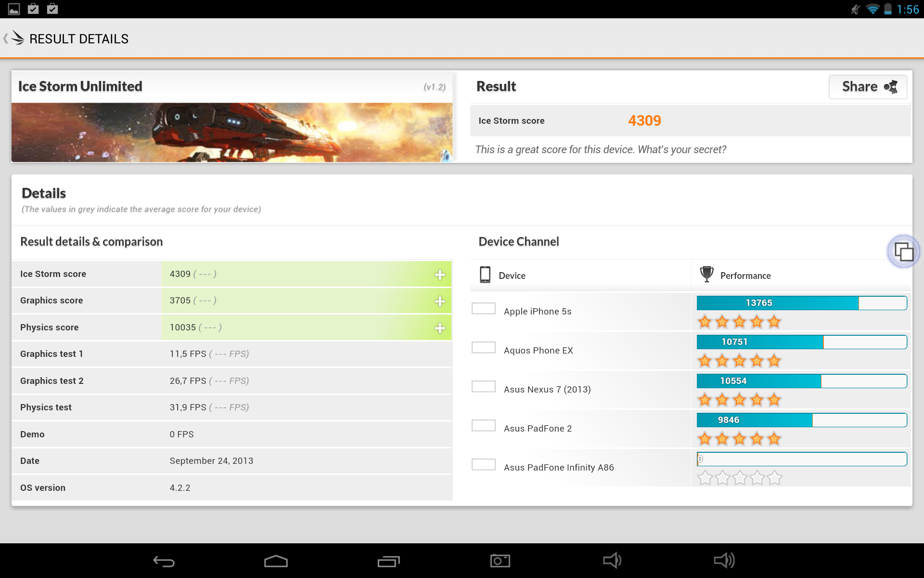Tap the volume up speaker icon

(724, 560)
